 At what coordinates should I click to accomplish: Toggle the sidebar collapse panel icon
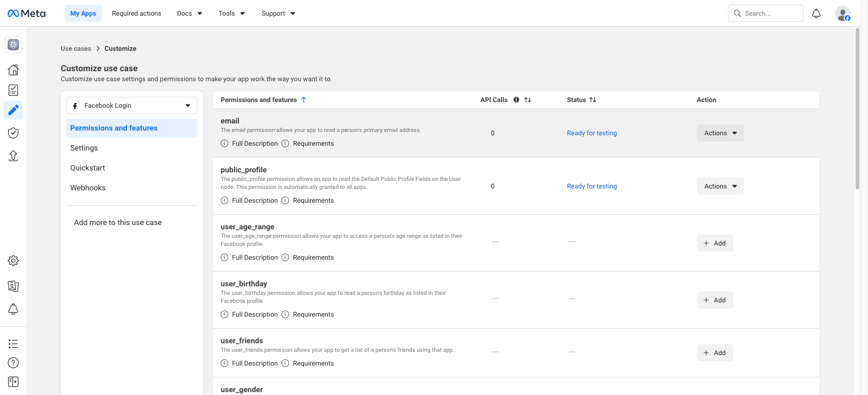coord(13,382)
